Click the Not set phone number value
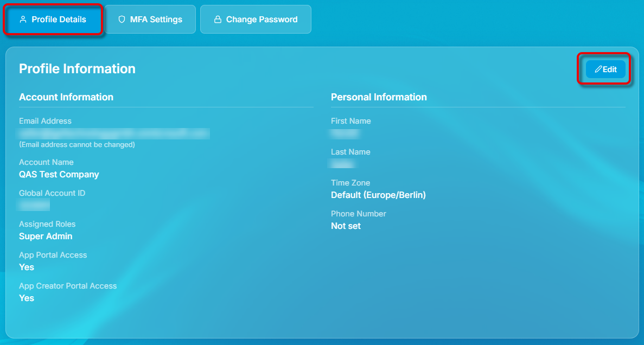 point(346,226)
